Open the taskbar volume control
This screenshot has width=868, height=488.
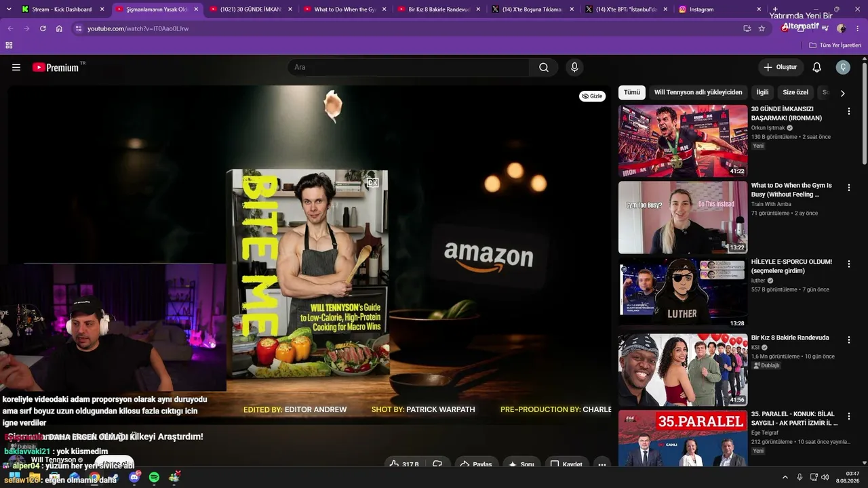point(825,477)
